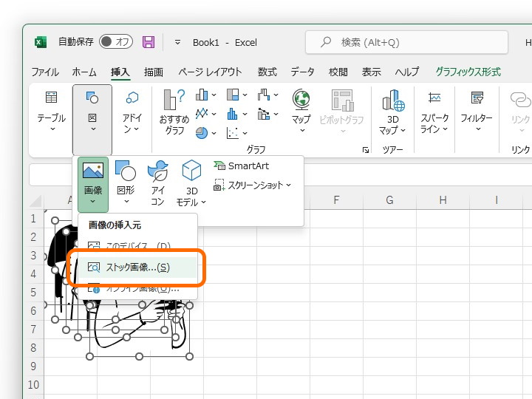Select column H header
Image resolution: width=532 pixels, height=399 pixels.
coord(443,200)
